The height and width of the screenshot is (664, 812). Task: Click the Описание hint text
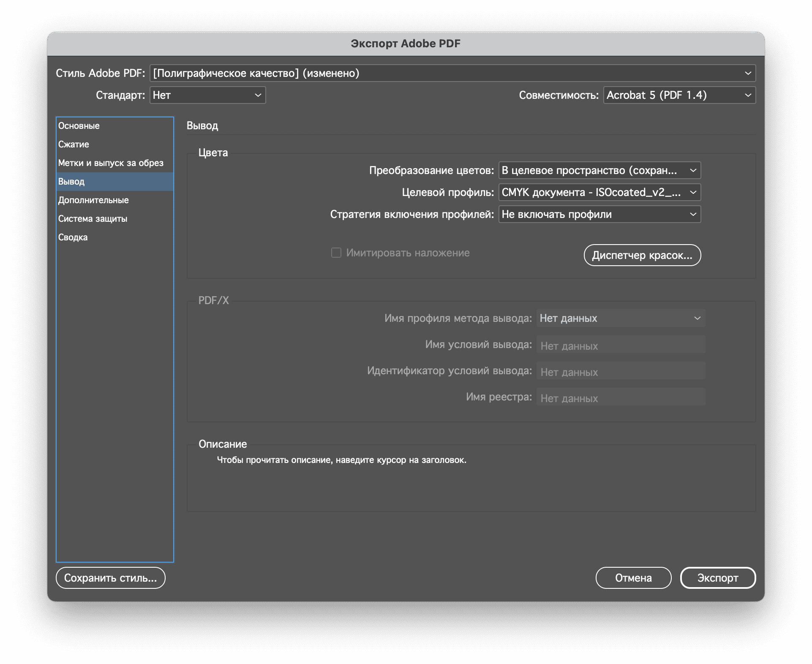coord(342,460)
